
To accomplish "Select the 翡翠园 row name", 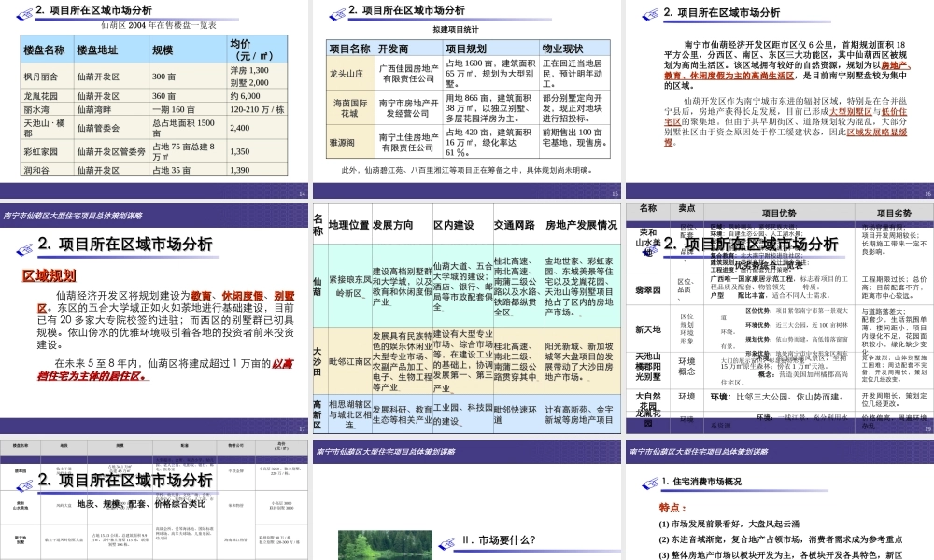I will pyautogui.click(x=648, y=290).
